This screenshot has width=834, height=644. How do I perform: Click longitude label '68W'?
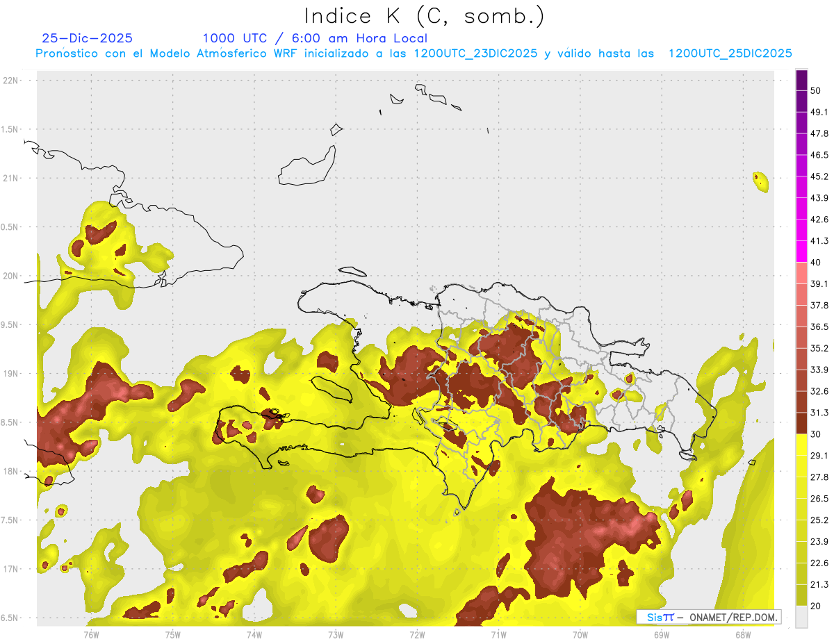click(743, 634)
